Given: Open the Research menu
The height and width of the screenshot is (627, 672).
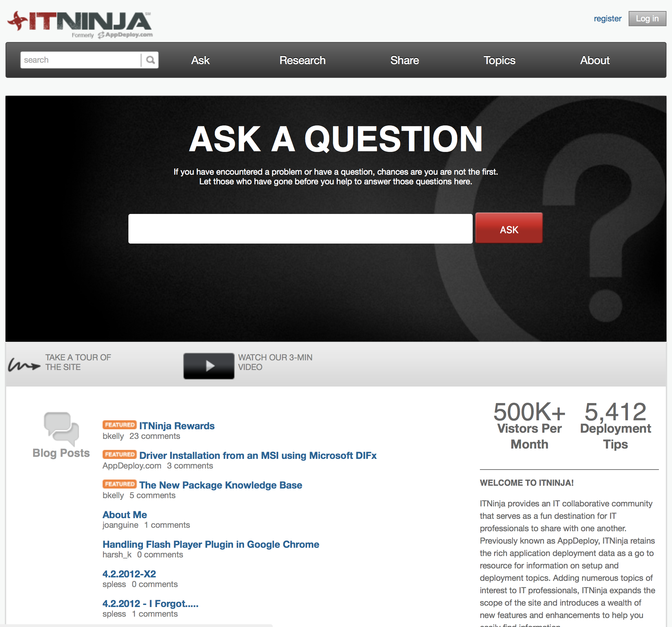Looking at the screenshot, I should [302, 60].
